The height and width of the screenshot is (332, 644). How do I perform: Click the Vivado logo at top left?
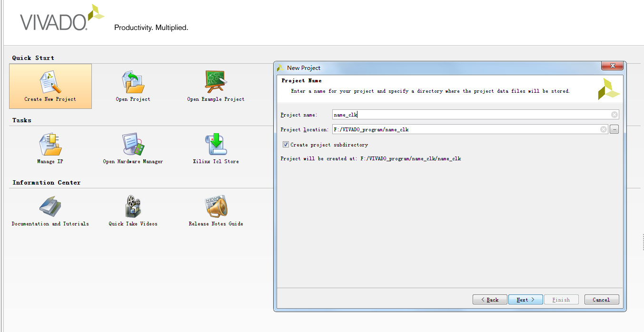tap(62, 18)
